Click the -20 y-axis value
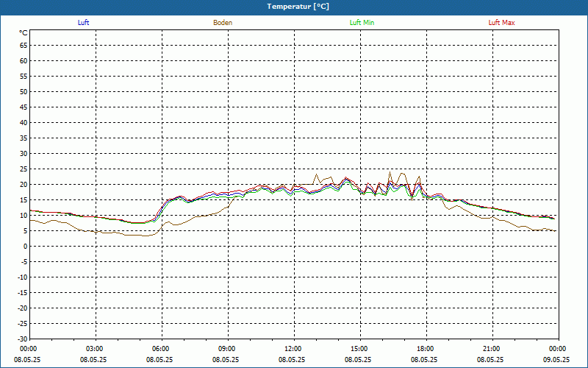 pos(23,308)
